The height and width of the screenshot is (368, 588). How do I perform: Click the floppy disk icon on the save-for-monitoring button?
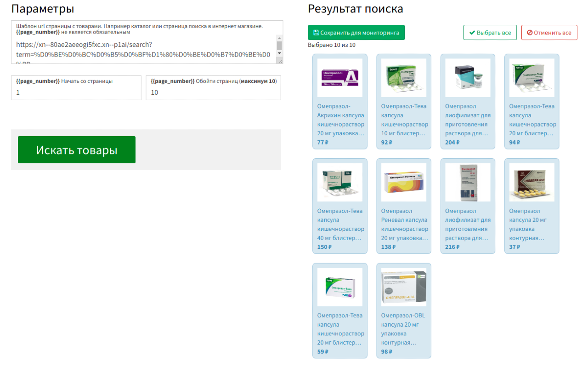tap(316, 33)
